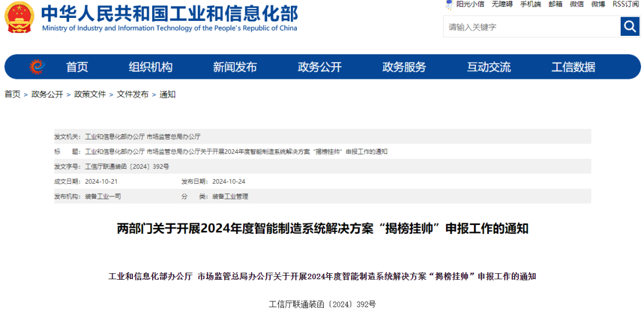Open the 无障碍 accessibility link
644x321 pixels.
pos(501,4)
